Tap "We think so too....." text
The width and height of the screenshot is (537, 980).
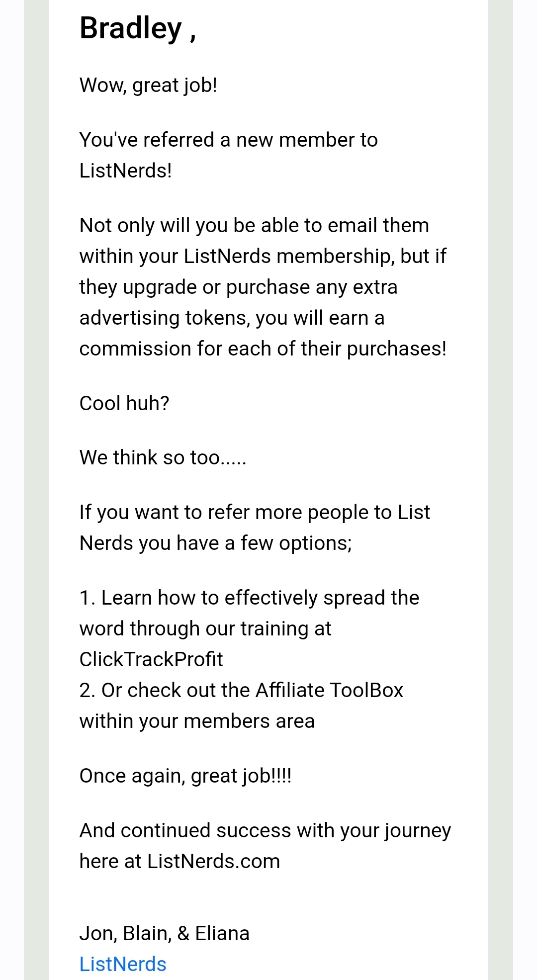coord(163,457)
